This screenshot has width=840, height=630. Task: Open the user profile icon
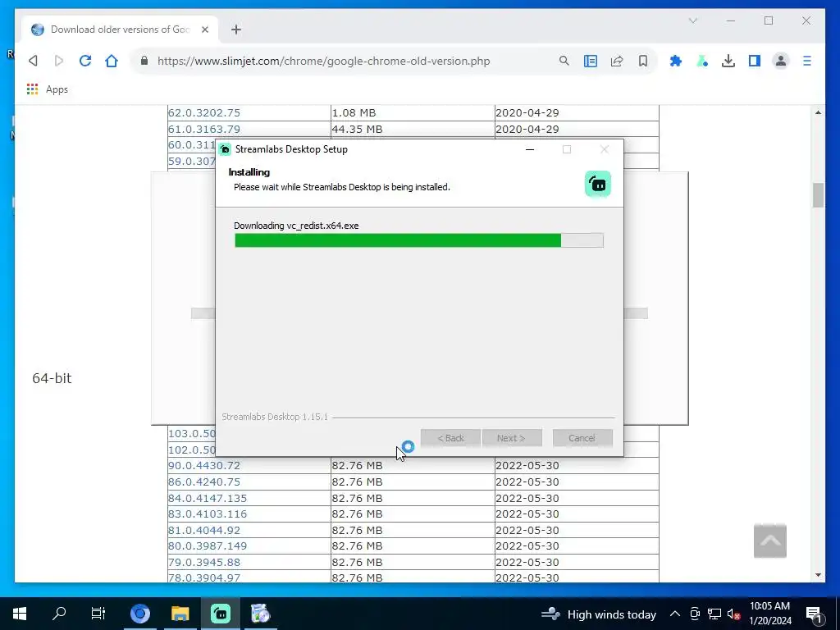pyautogui.click(x=781, y=61)
